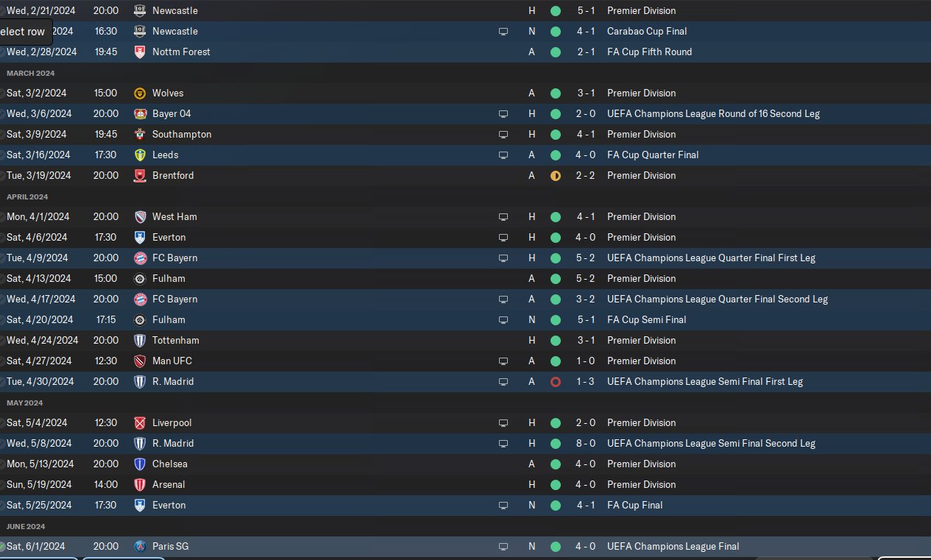The height and width of the screenshot is (560, 931).
Task: Click the Wolves club badge icon
Action: [x=140, y=93]
